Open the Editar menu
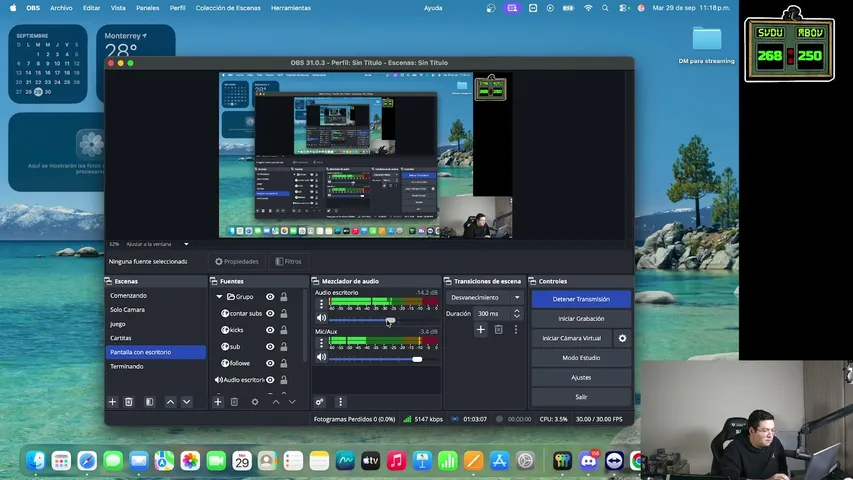Image resolution: width=853 pixels, height=480 pixels. click(91, 8)
